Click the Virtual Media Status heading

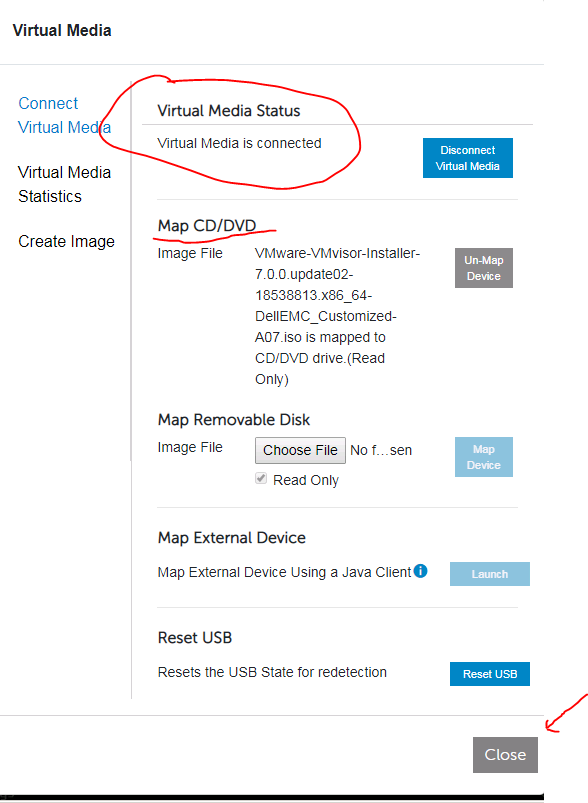tap(229, 111)
